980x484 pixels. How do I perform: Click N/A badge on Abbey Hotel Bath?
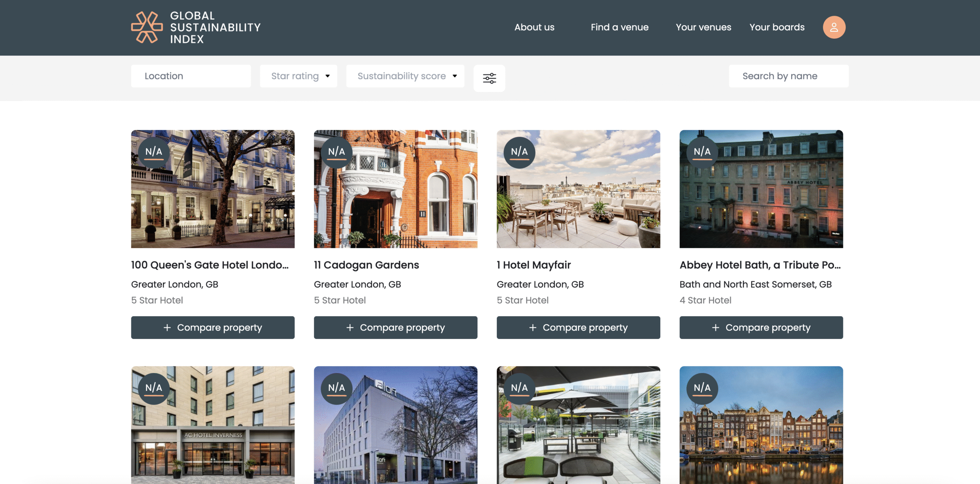coord(702,152)
